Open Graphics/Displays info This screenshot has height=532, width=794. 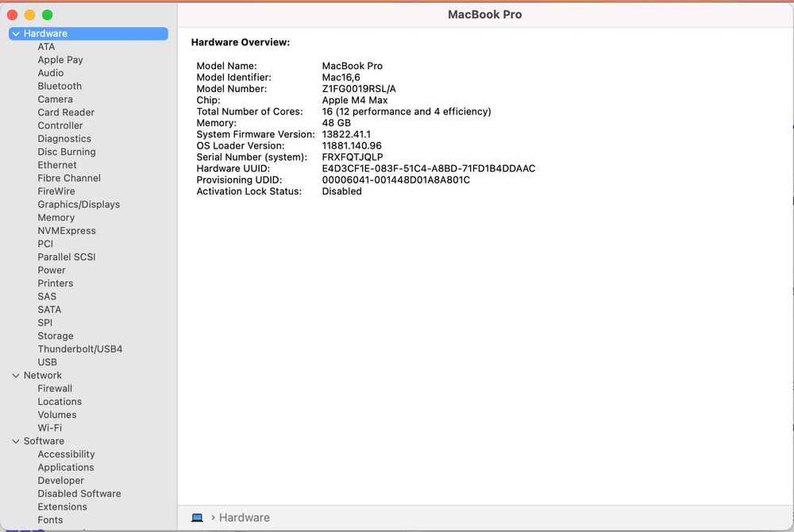(79, 205)
